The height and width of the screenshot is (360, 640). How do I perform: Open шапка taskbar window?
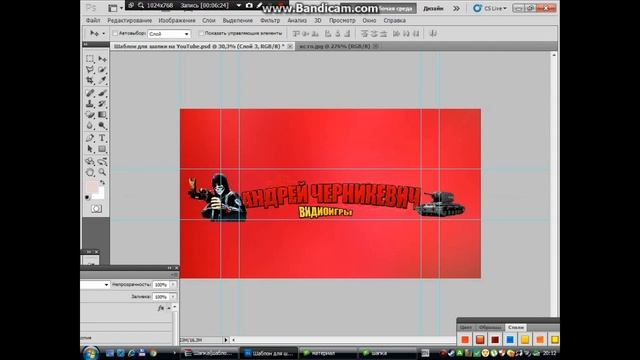pyautogui.click(x=386, y=353)
